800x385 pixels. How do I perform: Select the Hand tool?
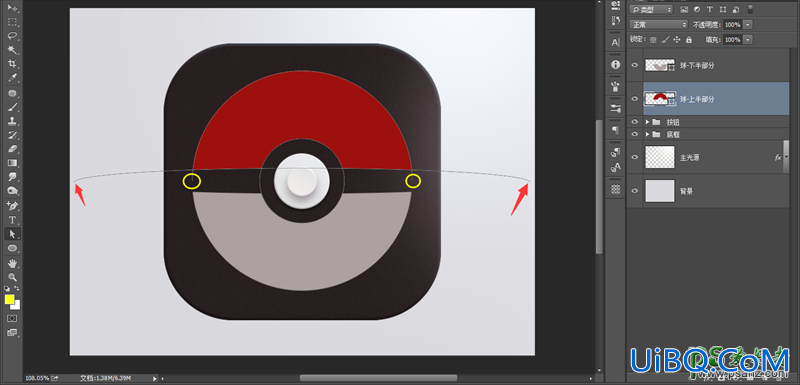[13, 263]
